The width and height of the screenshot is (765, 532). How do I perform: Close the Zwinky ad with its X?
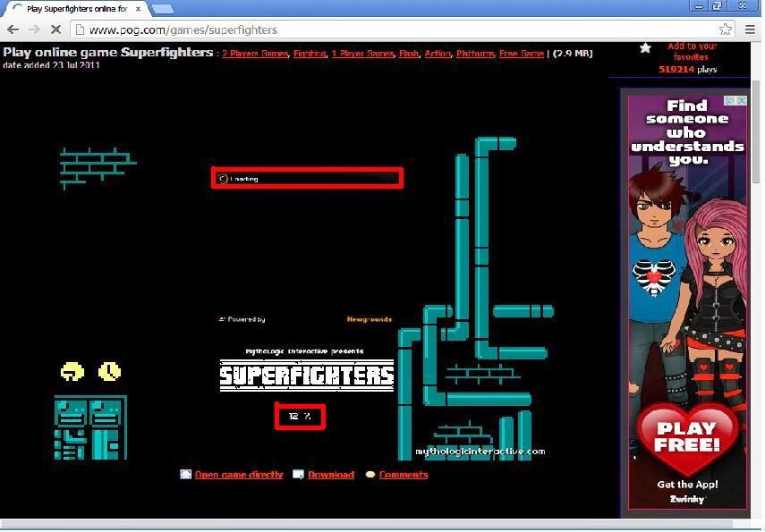[x=742, y=100]
